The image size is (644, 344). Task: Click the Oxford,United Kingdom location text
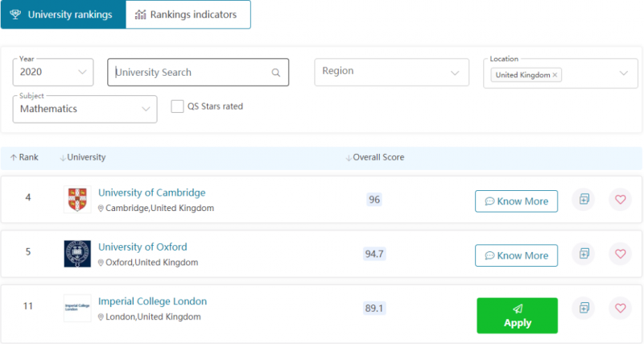152,263
